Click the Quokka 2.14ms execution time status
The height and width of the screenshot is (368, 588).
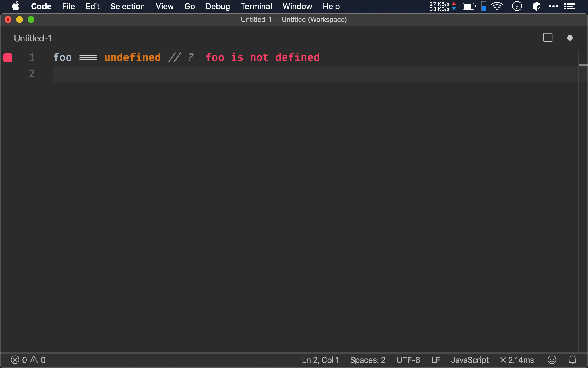click(517, 360)
